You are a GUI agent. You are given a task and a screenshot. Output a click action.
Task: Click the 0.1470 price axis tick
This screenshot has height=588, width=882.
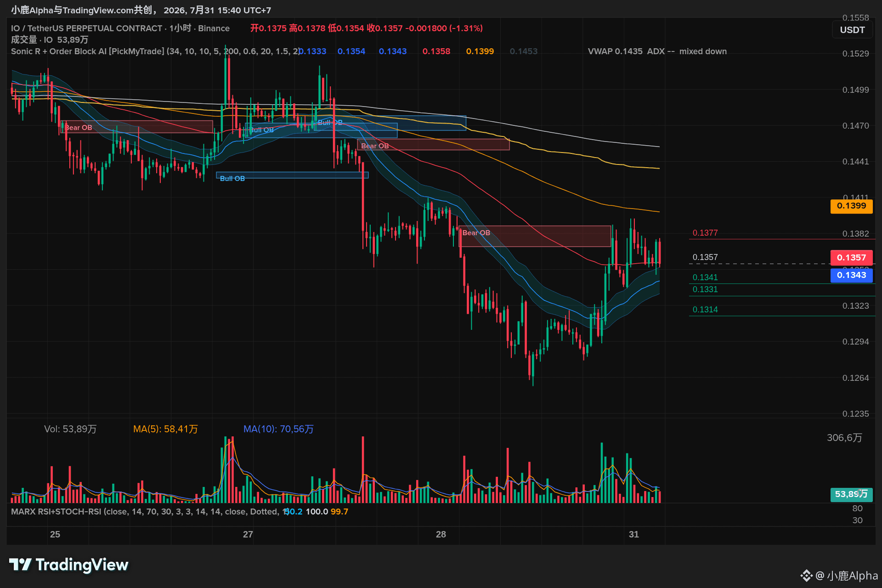tap(855, 126)
